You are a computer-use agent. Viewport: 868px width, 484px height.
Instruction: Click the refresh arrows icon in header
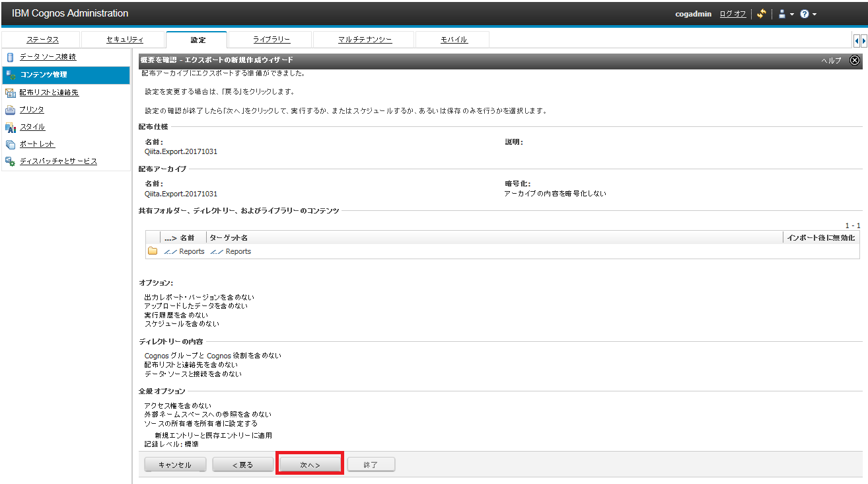761,13
